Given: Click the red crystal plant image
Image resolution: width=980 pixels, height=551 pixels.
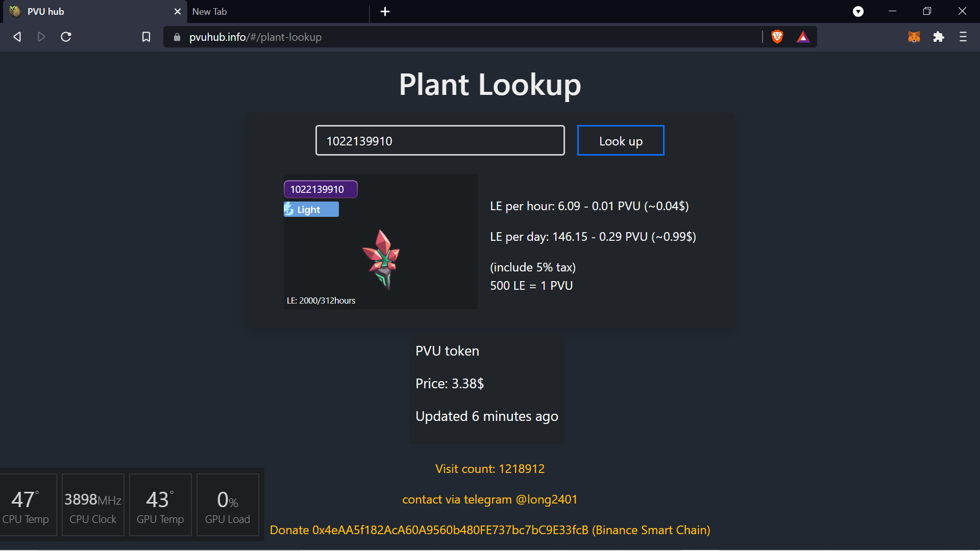Looking at the screenshot, I should pyautogui.click(x=382, y=259).
